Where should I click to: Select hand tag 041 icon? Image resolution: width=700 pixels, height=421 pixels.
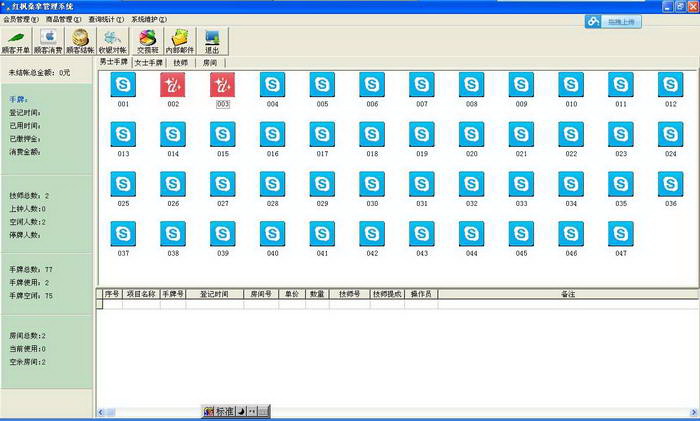322,233
